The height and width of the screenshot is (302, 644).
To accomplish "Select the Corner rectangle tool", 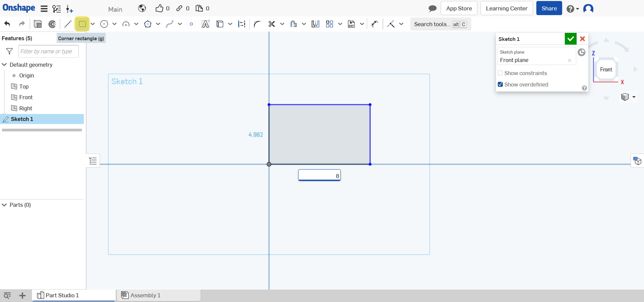I will point(82,24).
